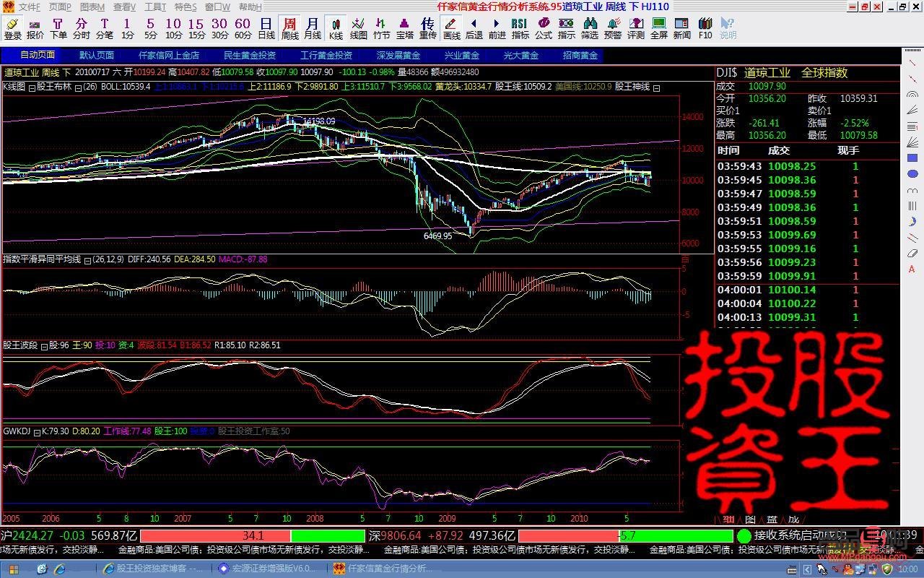The image size is (924, 578).
Task: Open the 筛选 stock screening tool
Action: click(x=589, y=29)
